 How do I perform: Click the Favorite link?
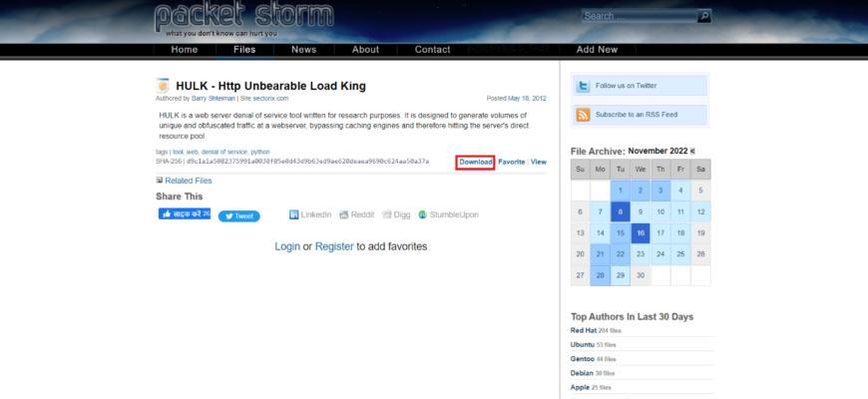tap(512, 163)
